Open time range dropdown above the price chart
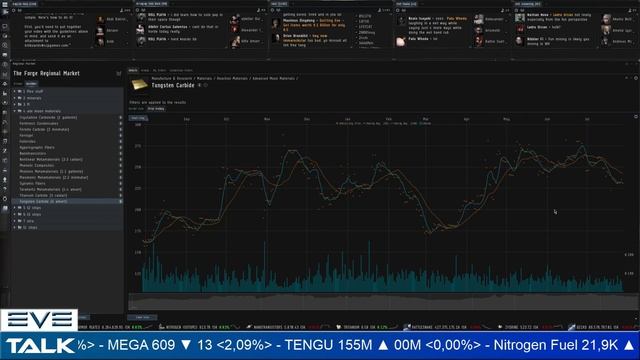640x360 pixels. 138,118
